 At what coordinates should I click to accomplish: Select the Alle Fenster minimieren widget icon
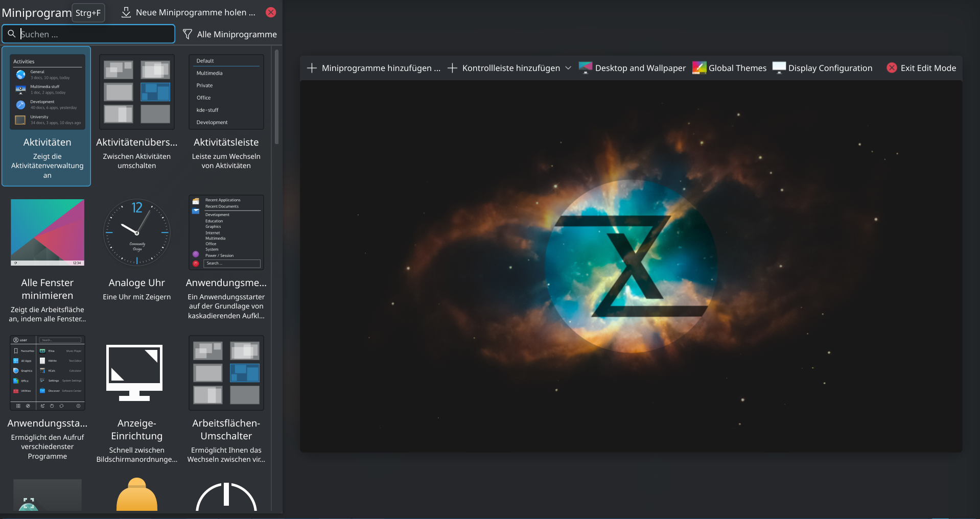(48, 232)
